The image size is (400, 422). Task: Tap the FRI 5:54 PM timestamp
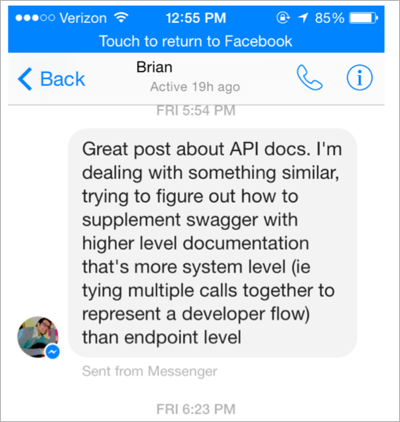[x=196, y=111]
